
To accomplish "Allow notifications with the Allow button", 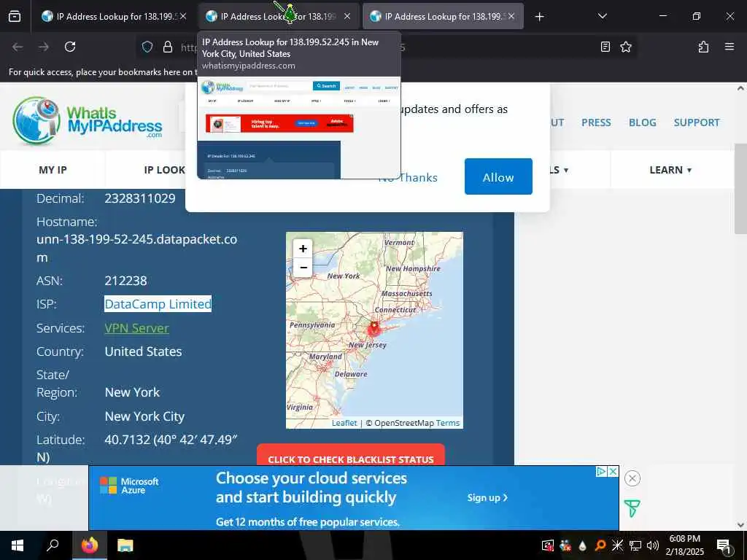I will [x=498, y=176].
